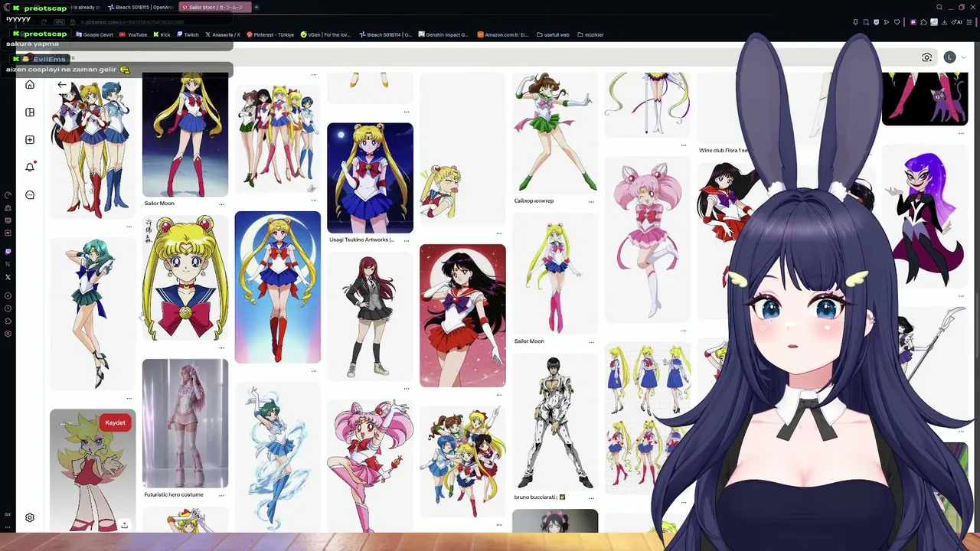Open more options for Usagi Tsukino Artworks pin
The image size is (980, 551).
[407, 242]
